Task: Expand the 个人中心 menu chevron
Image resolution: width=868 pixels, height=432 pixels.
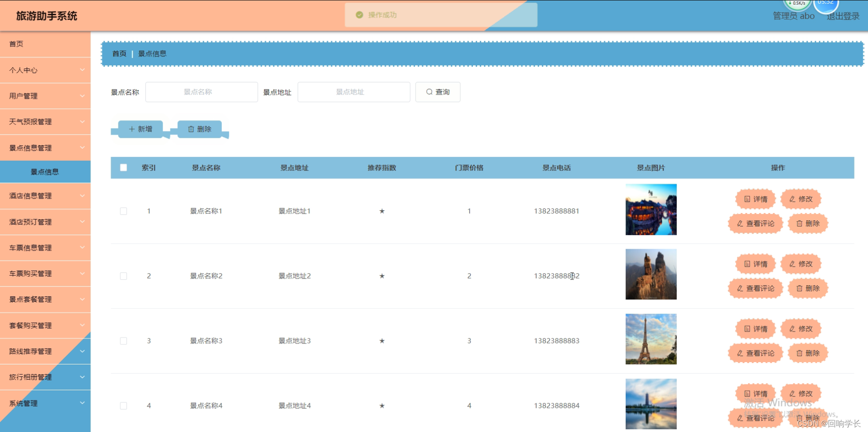Action: [x=82, y=70]
